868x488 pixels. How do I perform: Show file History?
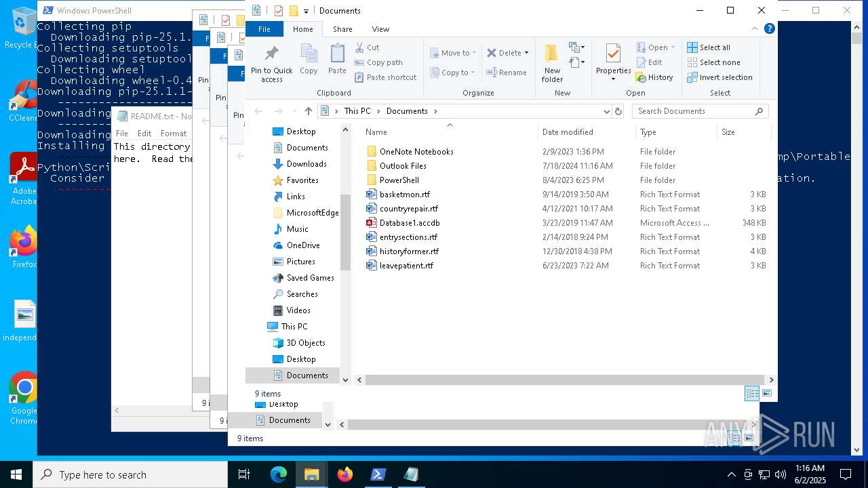pos(654,77)
